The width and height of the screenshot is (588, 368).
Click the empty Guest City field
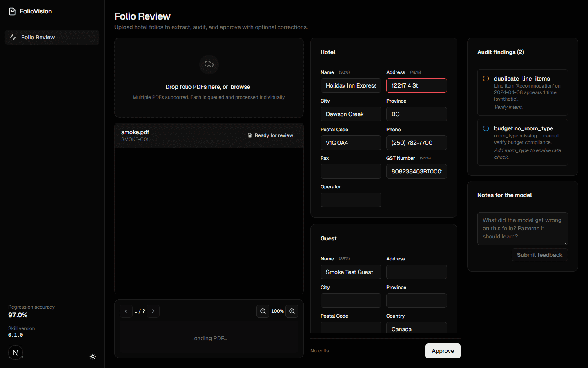pos(351,301)
